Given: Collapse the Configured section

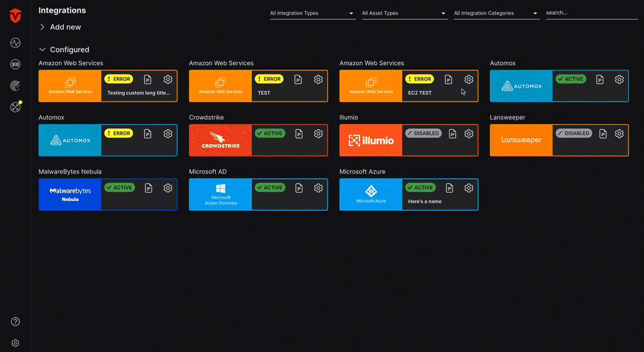Looking at the screenshot, I should pyautogui.click(x=64, y=50).
